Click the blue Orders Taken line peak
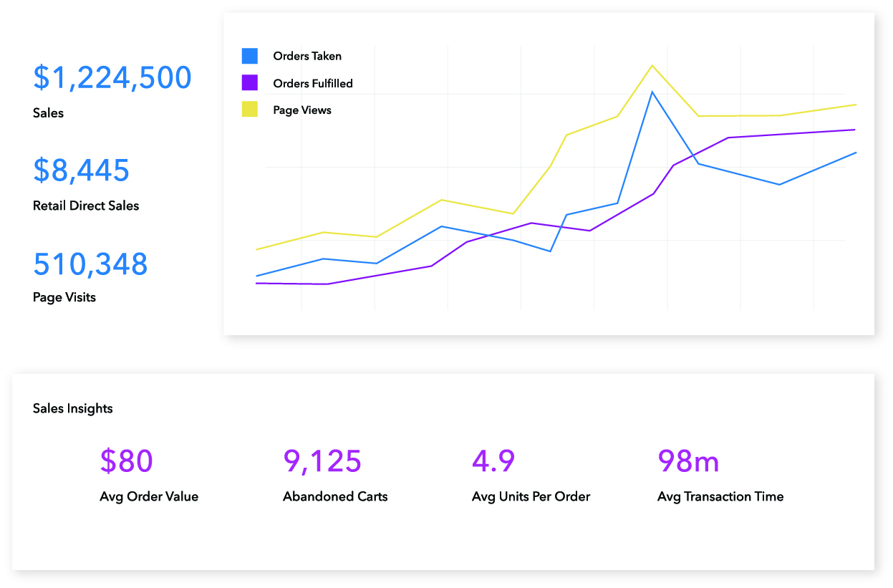The width and height of the screenshot is (893, 588). click(652, 92)
